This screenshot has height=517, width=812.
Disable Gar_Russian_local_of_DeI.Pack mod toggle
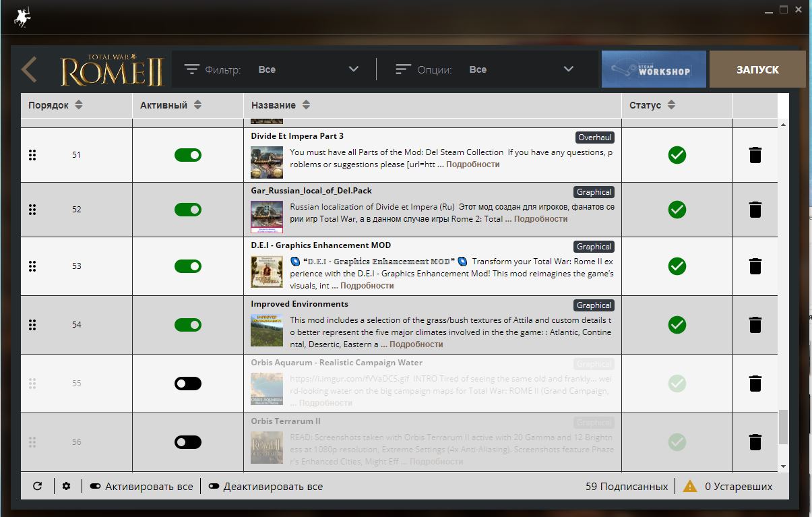pos(188,210)
